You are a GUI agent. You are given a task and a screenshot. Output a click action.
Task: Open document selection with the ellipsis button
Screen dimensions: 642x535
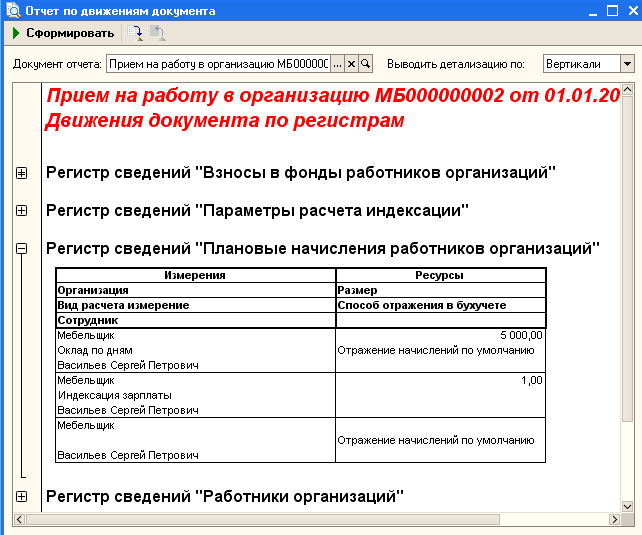tap(337, 64)
